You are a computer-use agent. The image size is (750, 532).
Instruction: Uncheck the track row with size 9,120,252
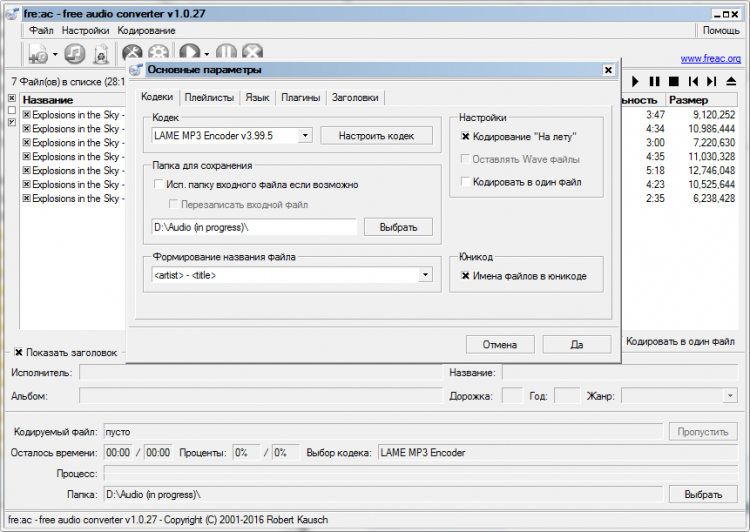tap(27, 115)
